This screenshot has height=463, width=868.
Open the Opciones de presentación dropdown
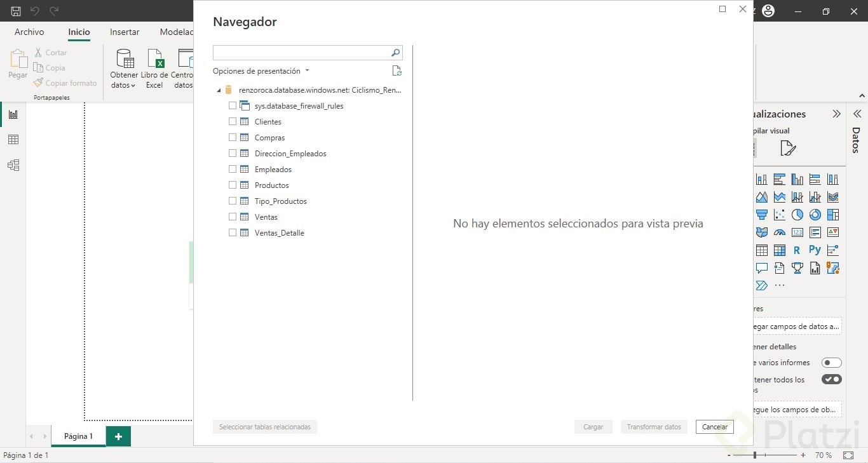click(x=261, y=71)
